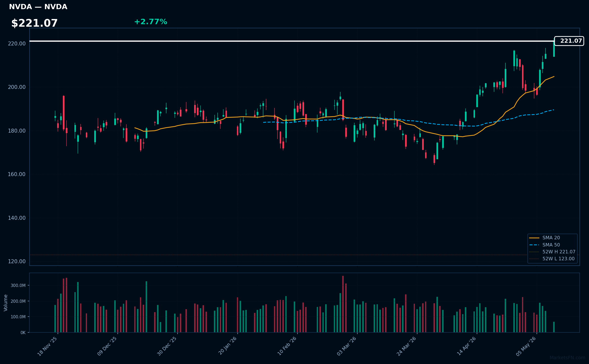This screenshot has height=364, width=589.
Task: Click the 20 Jan '26 date label
Action: tap(227, 346)
